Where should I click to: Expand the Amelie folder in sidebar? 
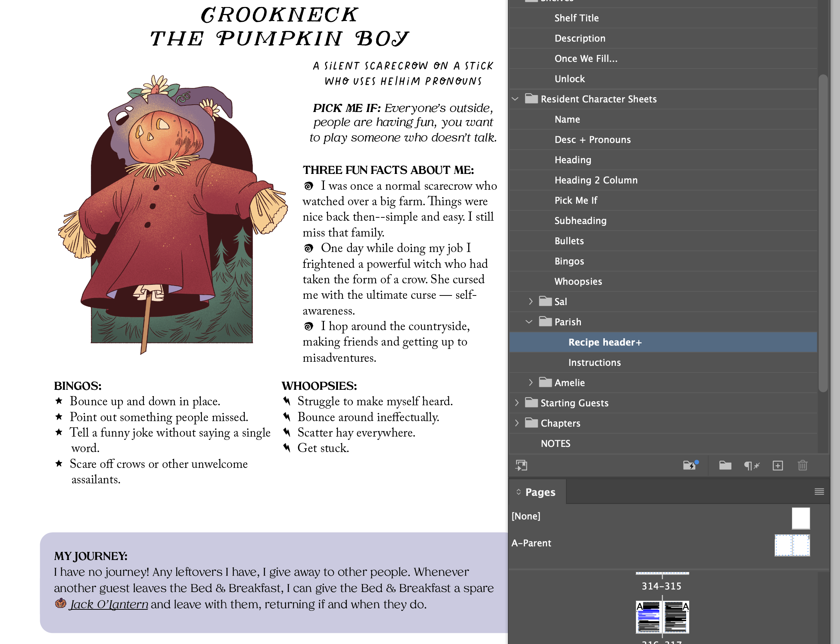point(531,382)
